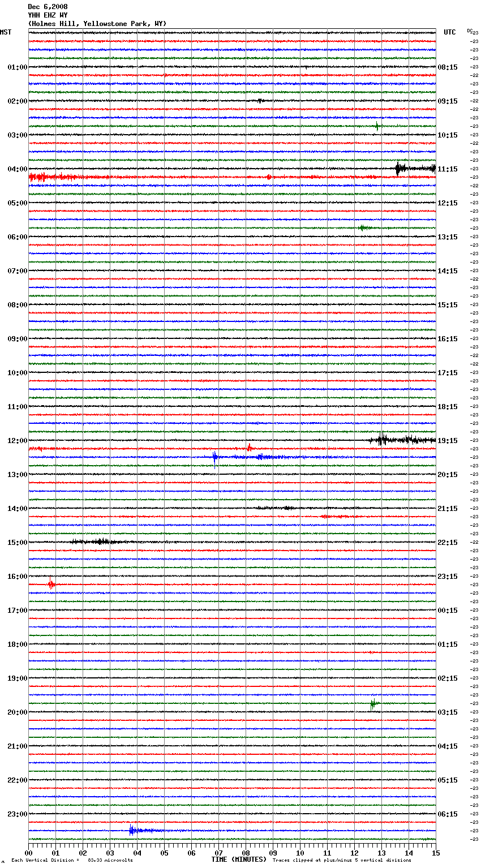
Task: Click the MST time label "15:00"
Action: [18, 543]
